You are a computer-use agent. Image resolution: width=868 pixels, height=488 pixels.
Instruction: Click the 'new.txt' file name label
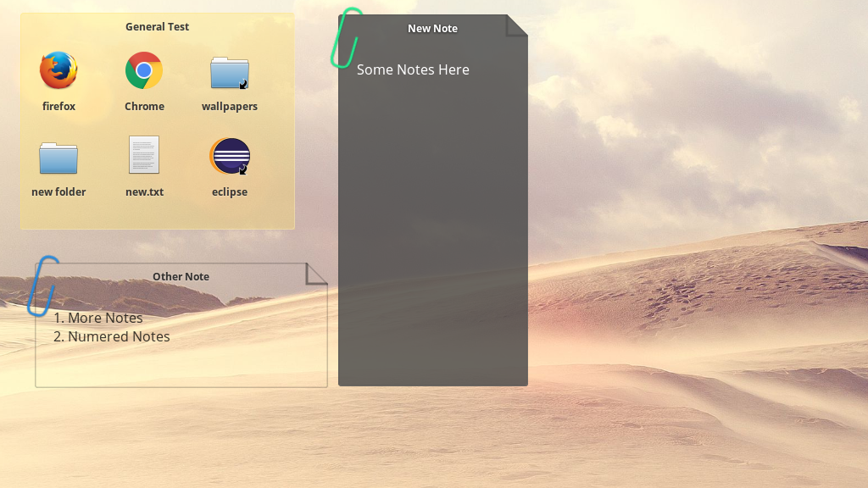[144, 192]
